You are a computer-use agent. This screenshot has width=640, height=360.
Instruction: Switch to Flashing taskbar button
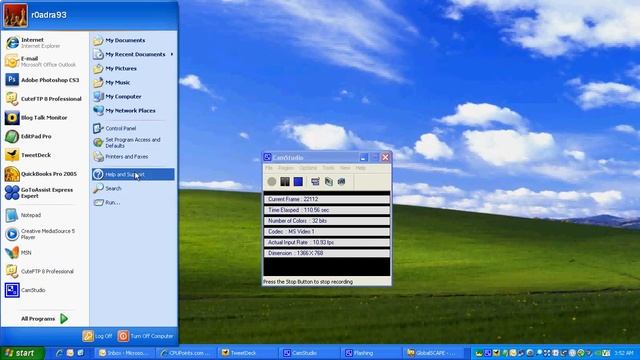(x=372, y=353)
